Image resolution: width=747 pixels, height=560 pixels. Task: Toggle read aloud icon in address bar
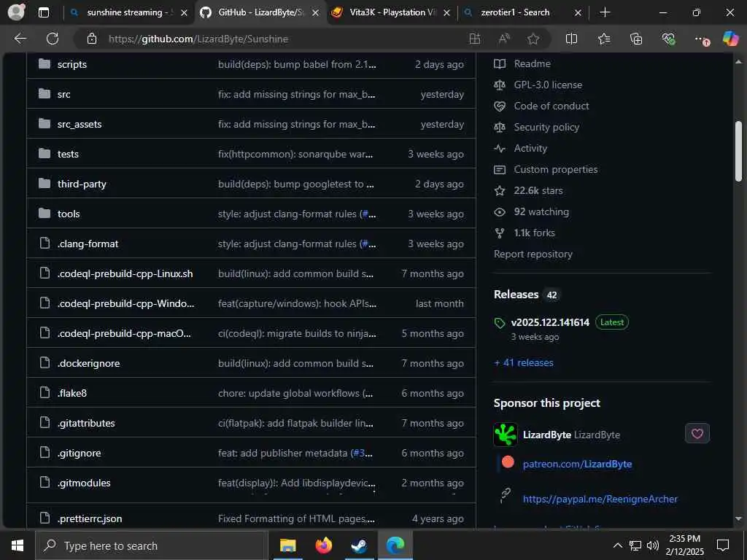coord(504,39)
